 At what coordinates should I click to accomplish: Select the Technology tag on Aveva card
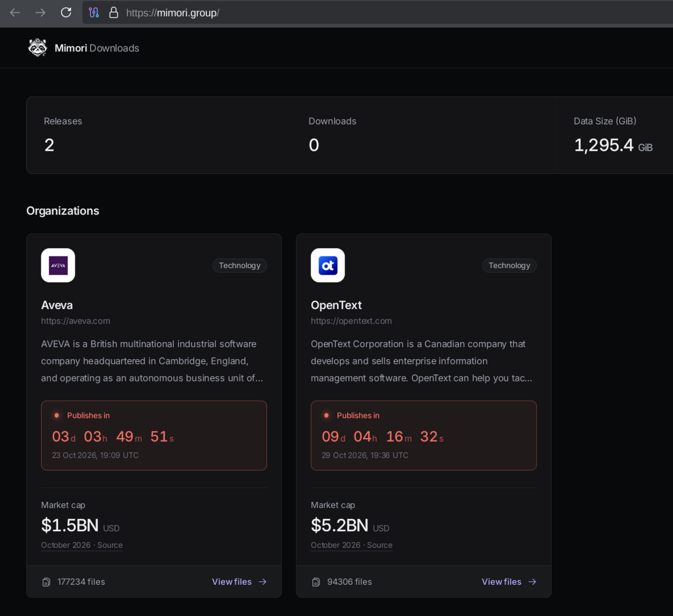[240, 265]
